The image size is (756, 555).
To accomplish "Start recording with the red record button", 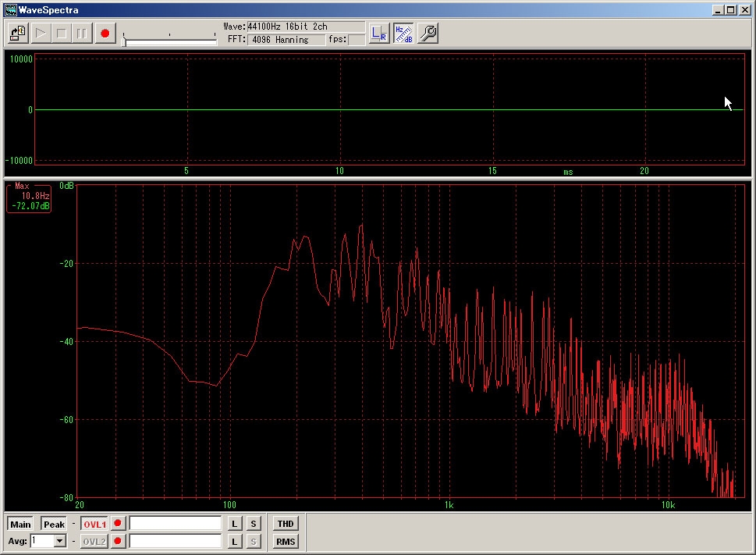I will coord(105,34).
